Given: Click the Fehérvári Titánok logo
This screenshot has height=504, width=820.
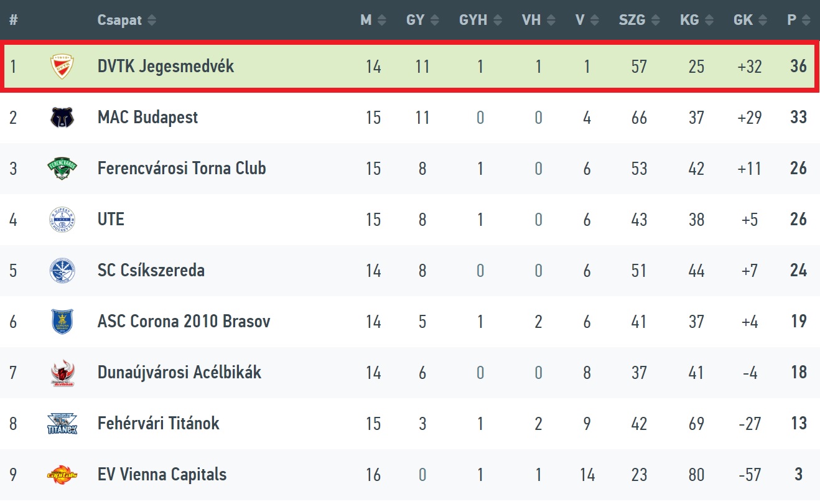Looking at the screenshot, I should [x=62, y=424].
